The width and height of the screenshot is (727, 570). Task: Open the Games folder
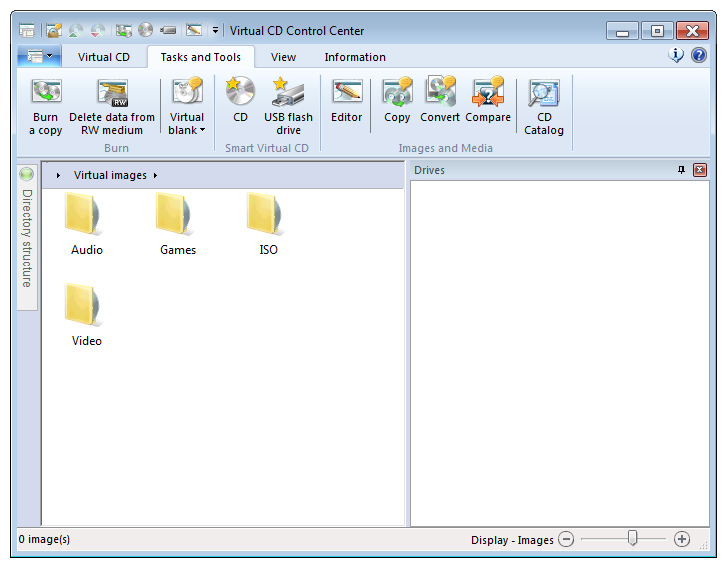[178, 224]
